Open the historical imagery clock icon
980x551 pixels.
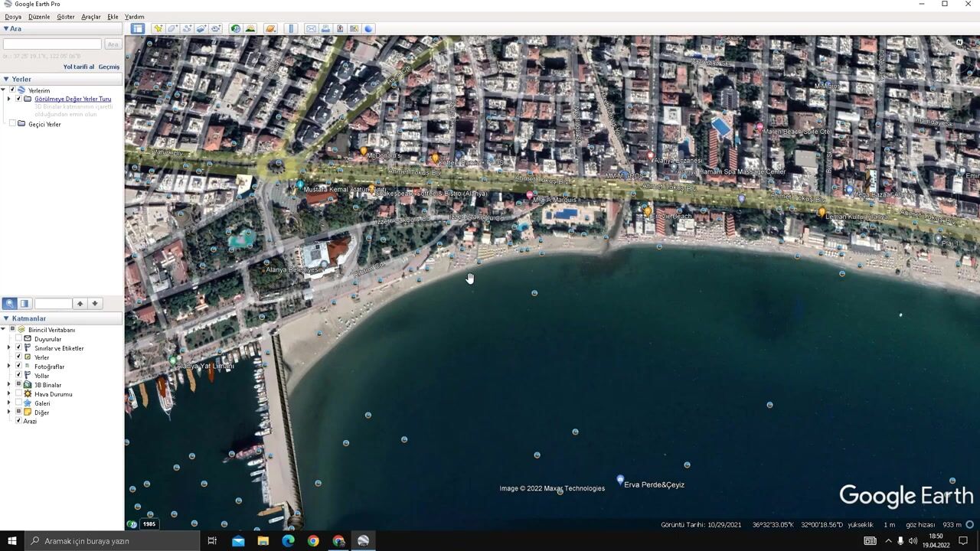235,28
